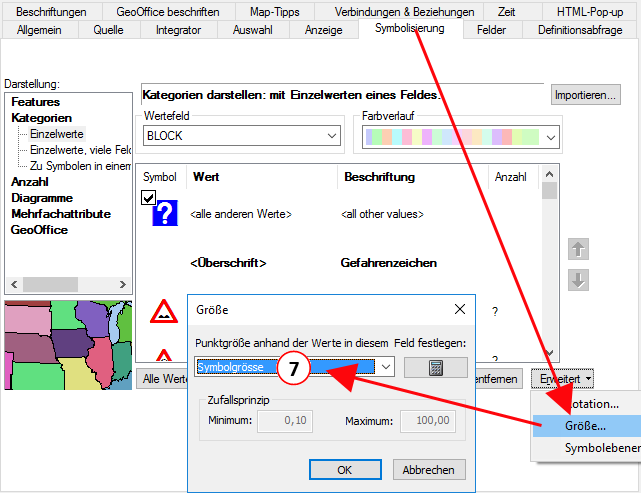Select Einzelwerte, viele Felder entry
641x493 pixels.
(80, 150)
